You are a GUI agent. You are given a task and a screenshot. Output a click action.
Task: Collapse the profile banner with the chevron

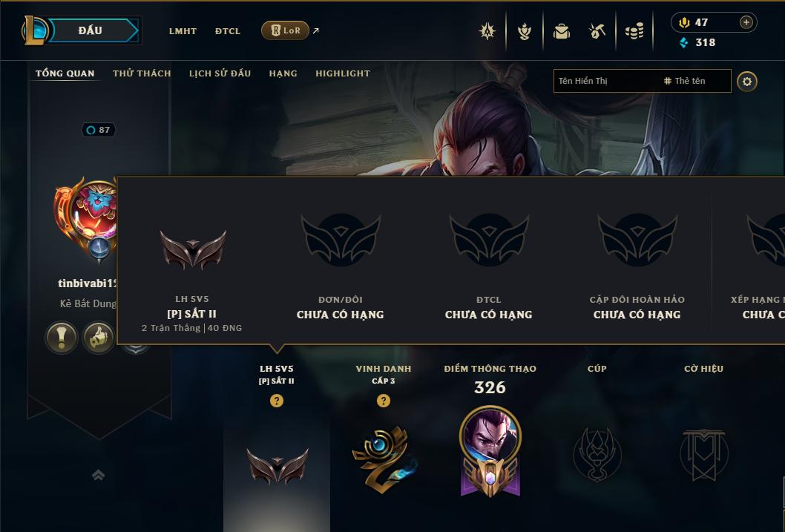(98, 474)
